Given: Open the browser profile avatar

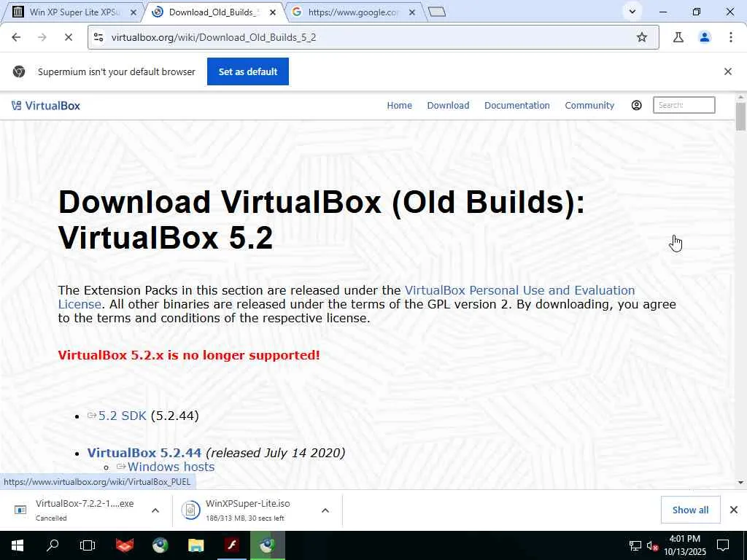Looking at the screenshot, I should pyautogui.click(x=705, y=37).
